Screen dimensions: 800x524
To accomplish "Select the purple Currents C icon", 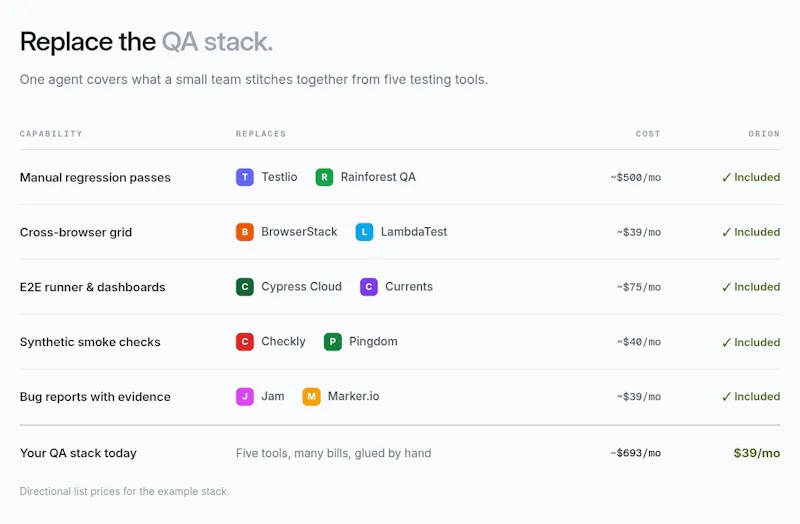I will [x=369, y=287].
